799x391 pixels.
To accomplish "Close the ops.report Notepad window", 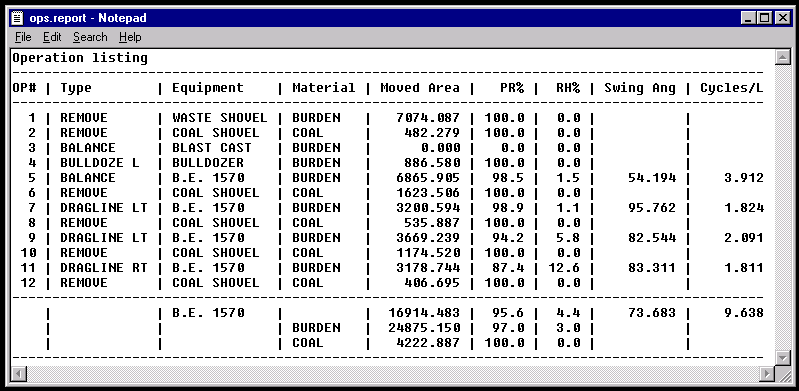I will [x=782, y=18].
